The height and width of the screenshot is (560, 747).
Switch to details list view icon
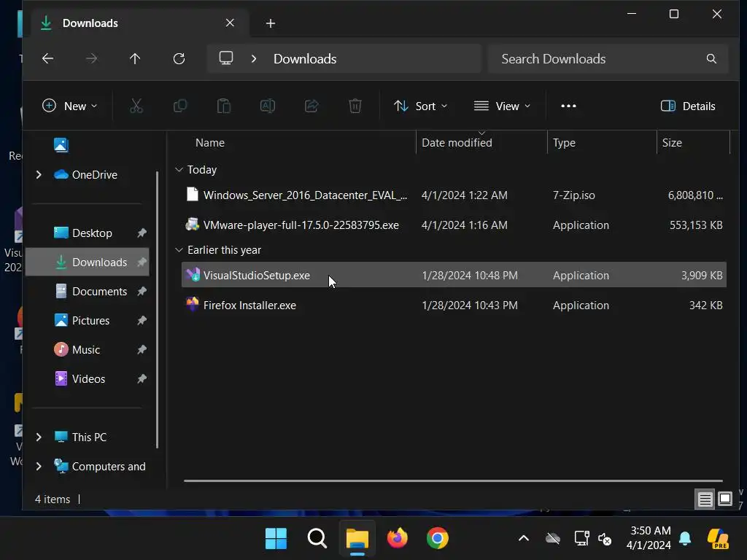coord(705,499)
